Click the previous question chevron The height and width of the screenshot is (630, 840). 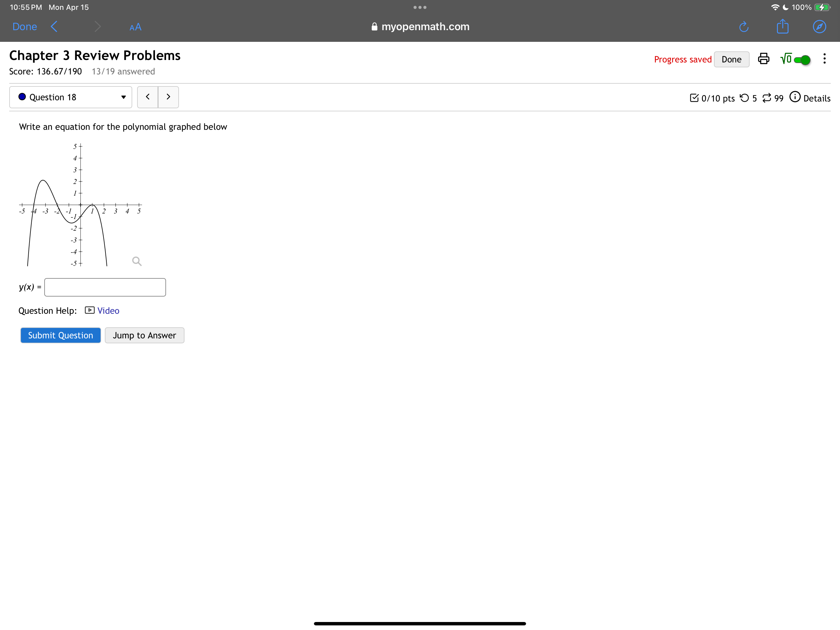148,97
